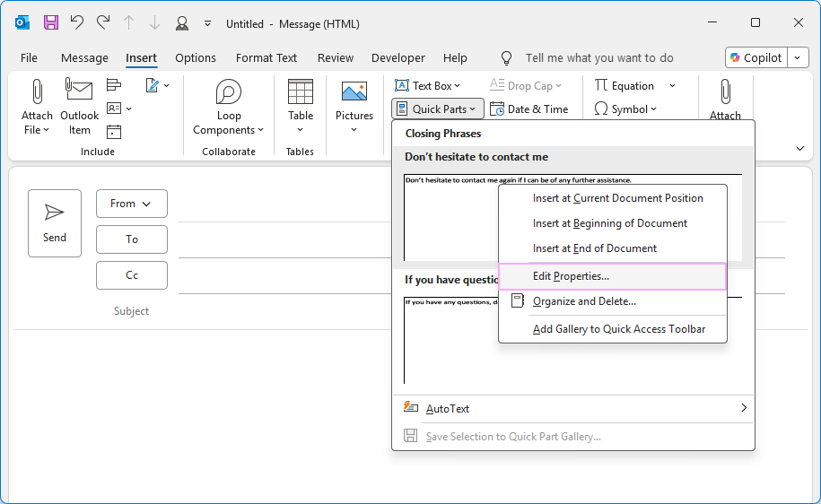Open the Business Card dropdown

point(118,109)
